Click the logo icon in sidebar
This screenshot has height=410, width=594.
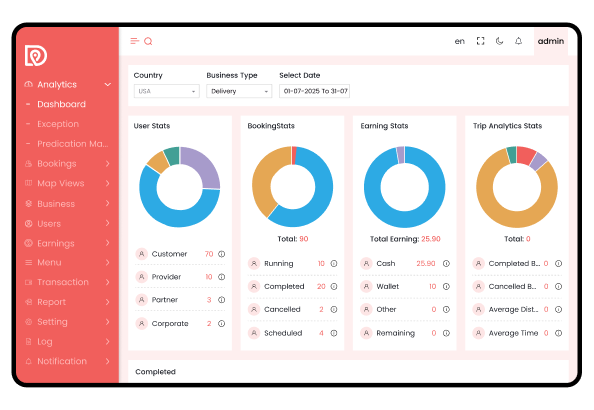click(36, 55)
